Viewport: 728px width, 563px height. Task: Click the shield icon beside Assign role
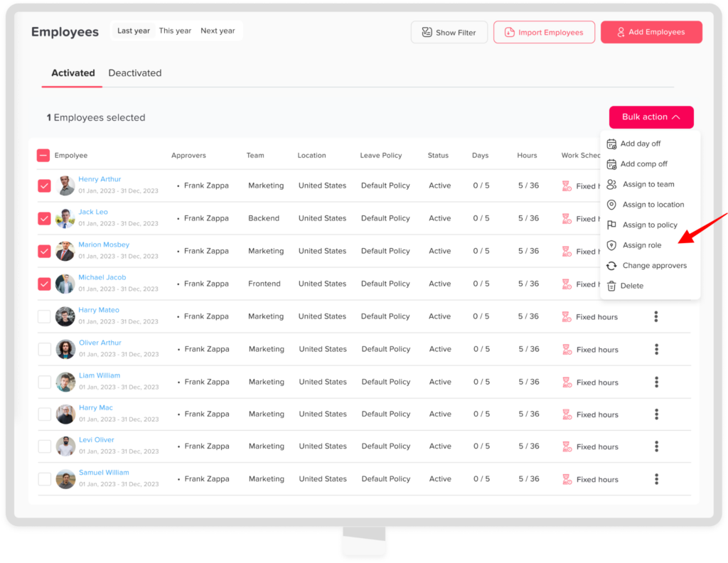click(x=611, y=245)
